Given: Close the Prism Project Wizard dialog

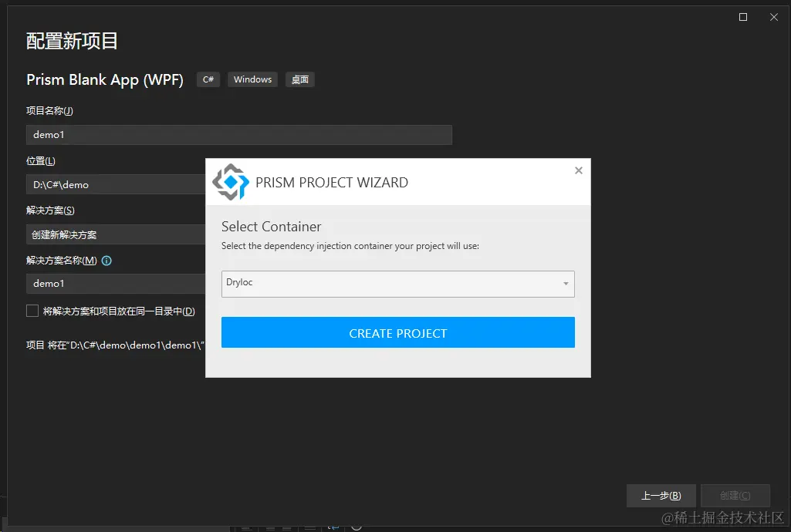Looking at the screenshot, I should point(579,171).
